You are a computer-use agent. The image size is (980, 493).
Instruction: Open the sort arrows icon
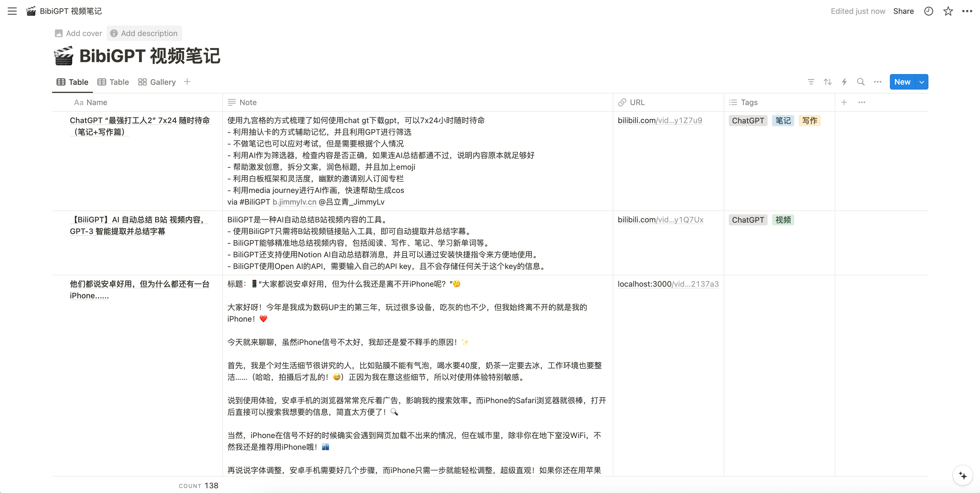[x=827, y=82]
